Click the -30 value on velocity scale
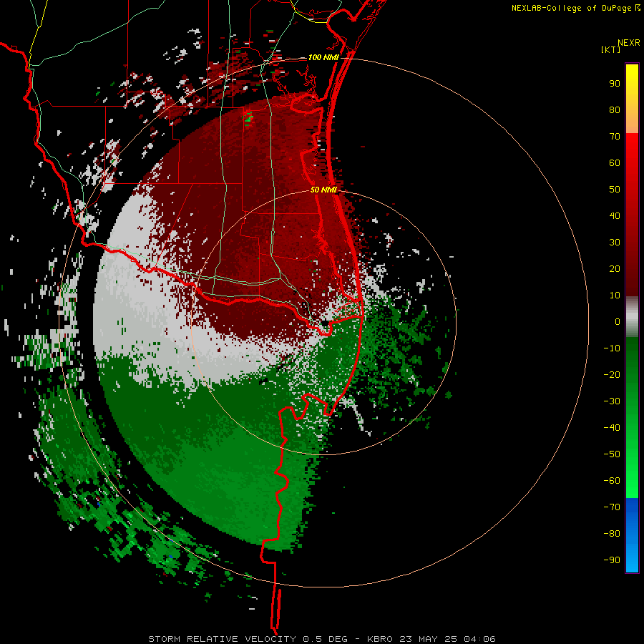 (612, 401)
